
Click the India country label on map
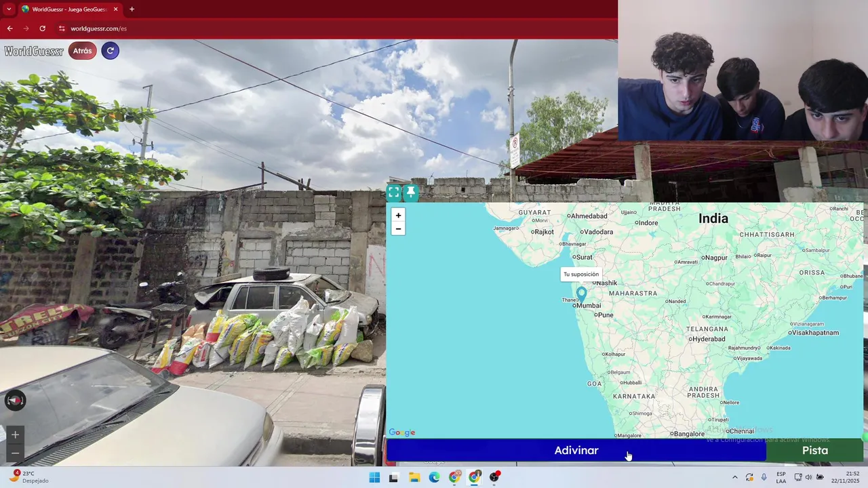pos(713,218)
